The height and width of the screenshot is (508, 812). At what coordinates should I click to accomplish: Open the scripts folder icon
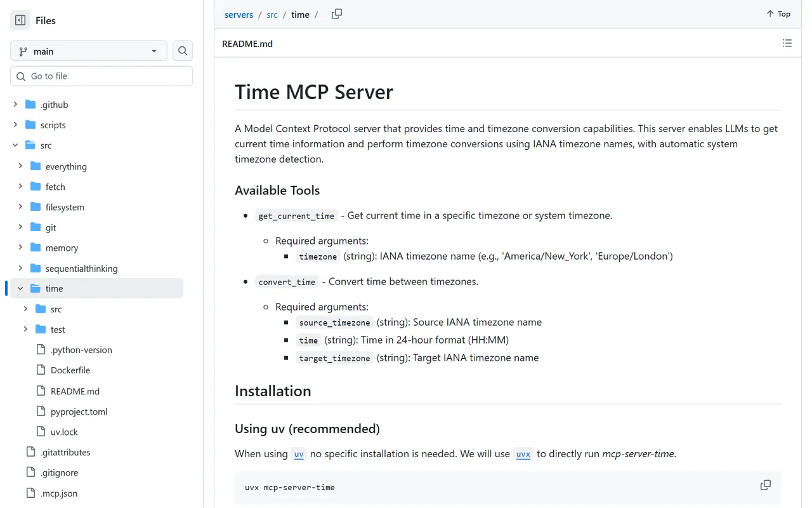click(x=30, y=124)
